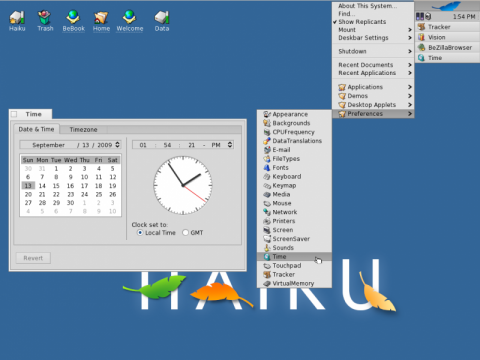Image resolution: width=480 pixels, height=360 pixels.
Task: Expand the Deskbar Settings submenu
Action: pos(373,38)
